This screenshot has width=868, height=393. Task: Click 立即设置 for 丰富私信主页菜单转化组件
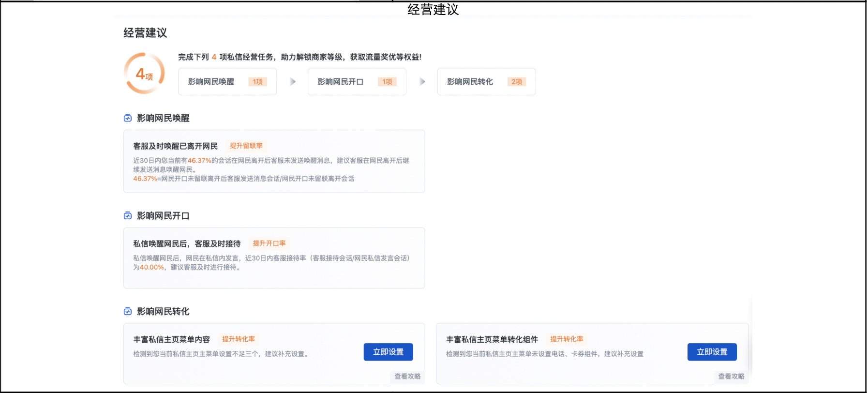[x=712, y=352]
